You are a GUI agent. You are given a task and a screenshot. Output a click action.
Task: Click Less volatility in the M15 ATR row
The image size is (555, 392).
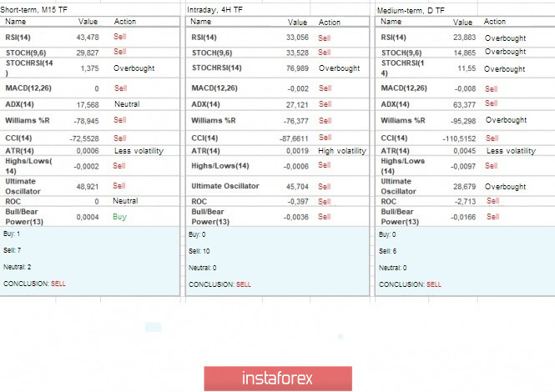click(139, 151)
